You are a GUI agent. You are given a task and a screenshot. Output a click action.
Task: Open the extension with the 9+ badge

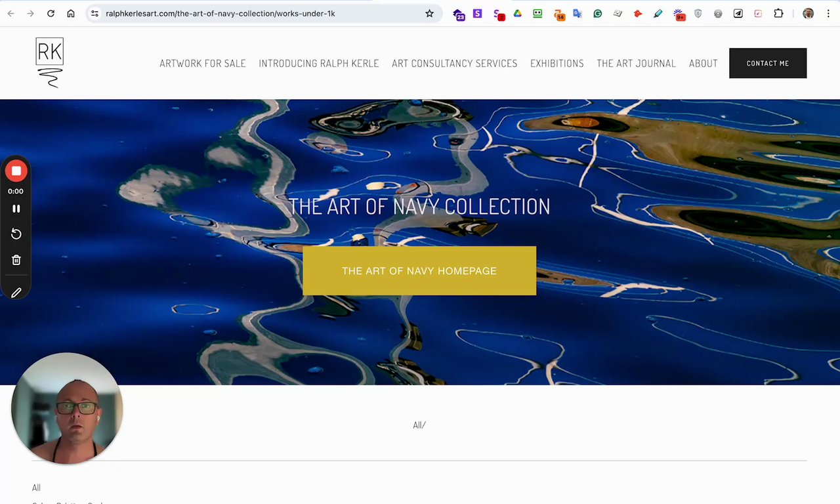click(679, 14)
